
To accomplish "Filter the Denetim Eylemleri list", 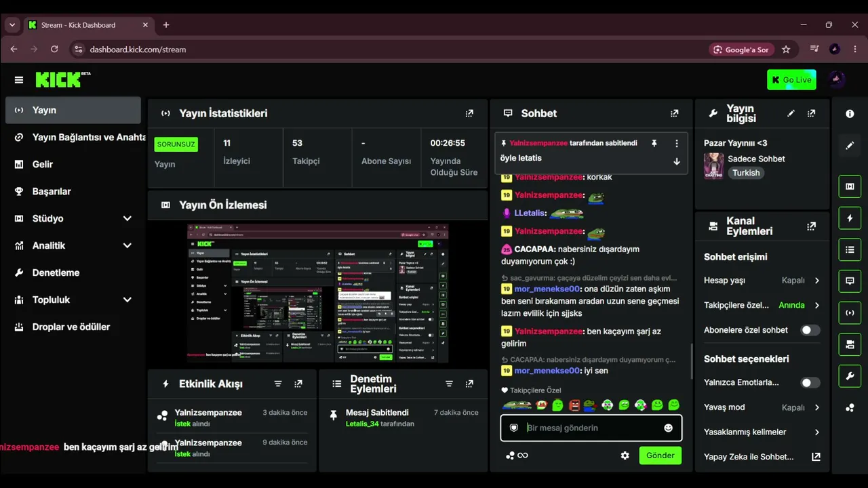I will [x=449, y=384].
